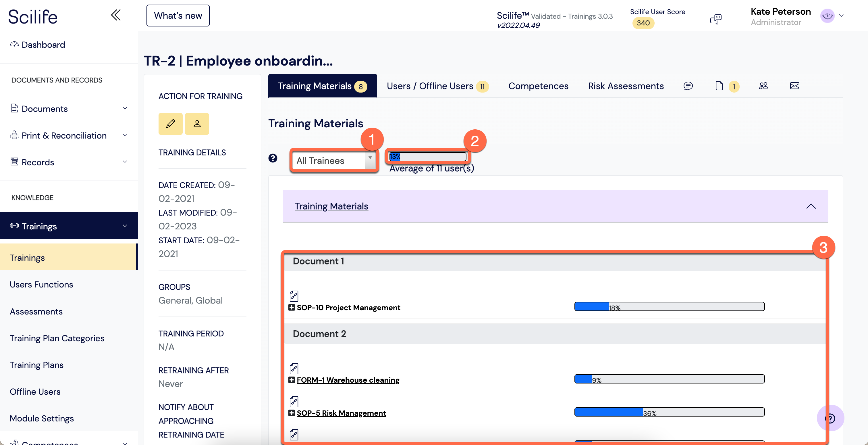Click the Scilife logo
Screen dimensions: 868x445
[33, 16]
